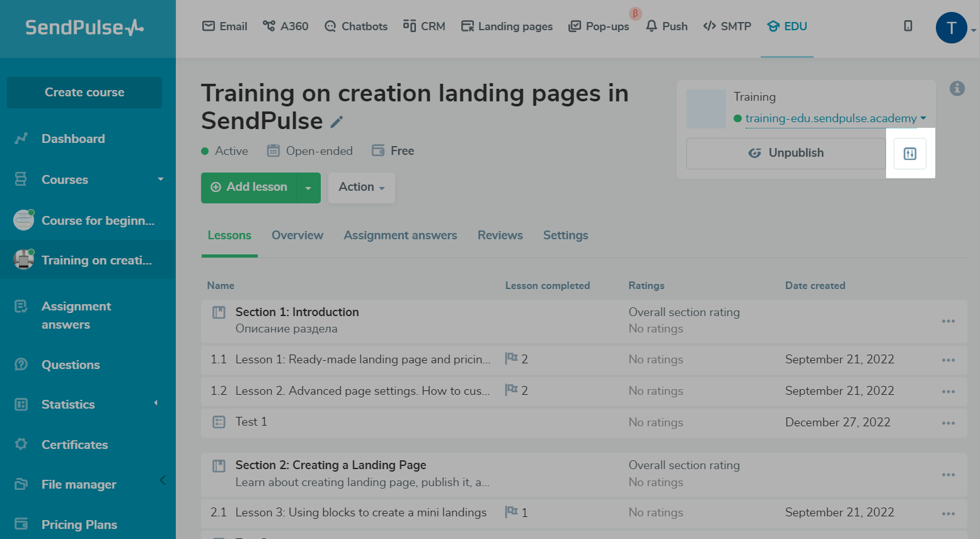This screenshot has height=539, width=980.
Task: Click completion flag icon for Lesson 1
Action: point(512,358)
